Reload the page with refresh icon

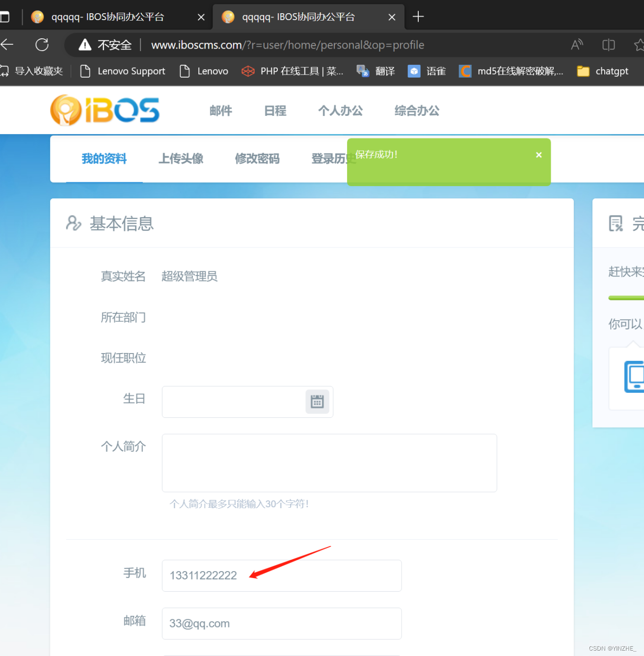(x=42, y=45)
